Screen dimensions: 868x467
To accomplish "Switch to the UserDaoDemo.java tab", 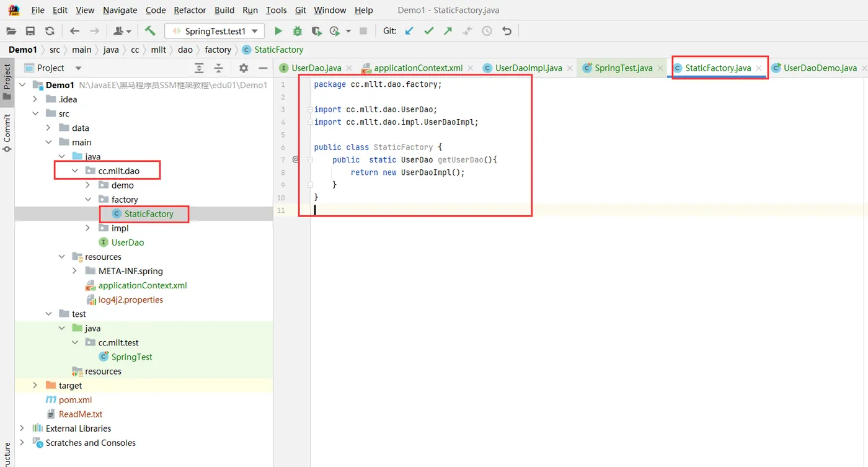I will point(820,68).
